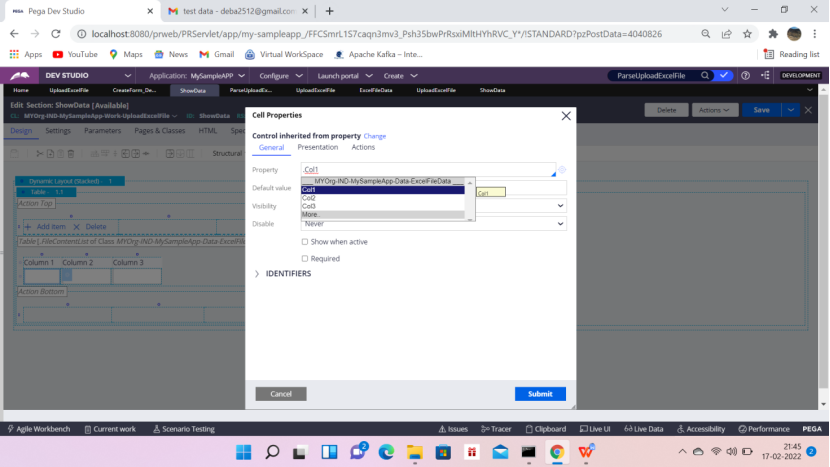Click the blue Save button

pyautogui.click(x=761, y=110)
